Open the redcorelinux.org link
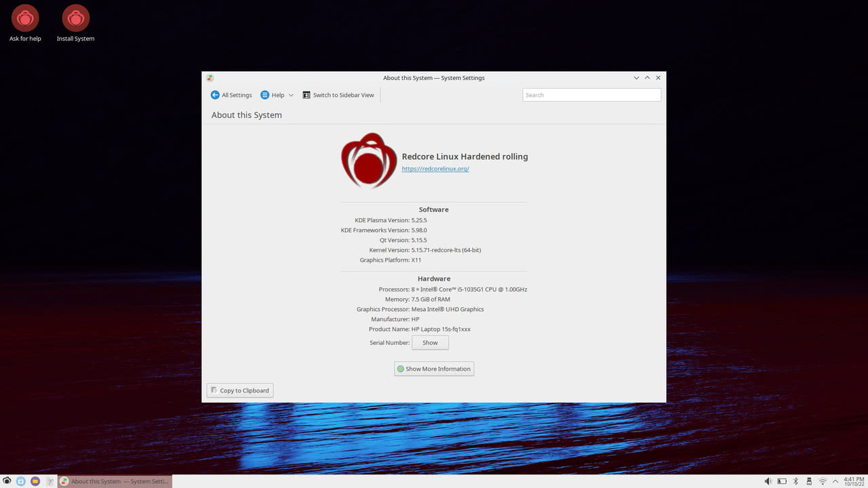Image resolution: width=868 pixels, height=488 pixels. 435,169
